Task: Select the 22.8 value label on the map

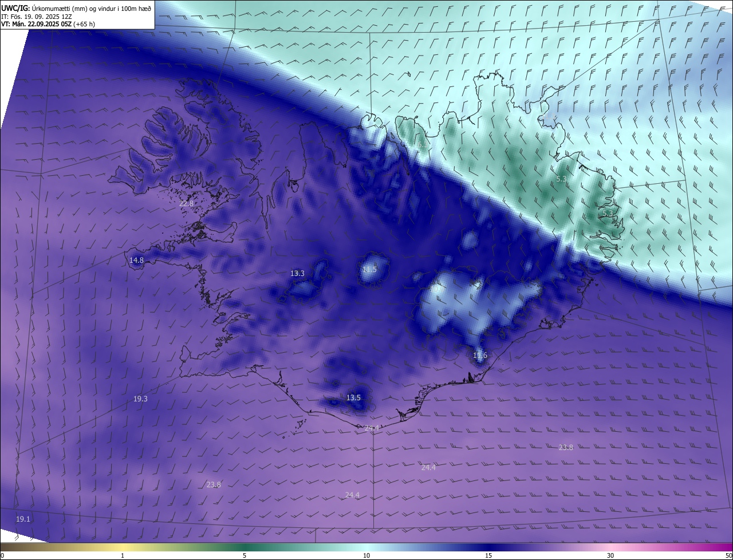Action: pos(186,203)
